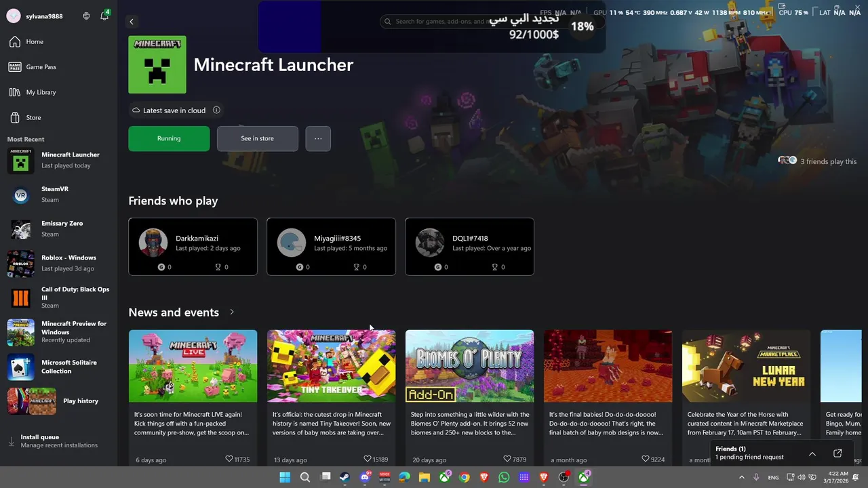Viewport: 868px width, 488px height.
Task: Select Call of Duty: Black Ops III
Action: point(58,298)
